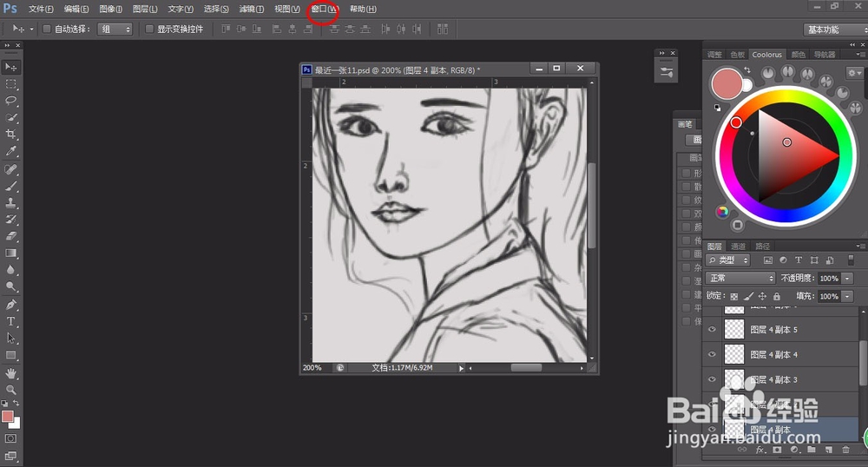The width and height of the screenshot is (868, 467).
Task: Open the 类型 layer filter dropdown
Action: [728, 260]
